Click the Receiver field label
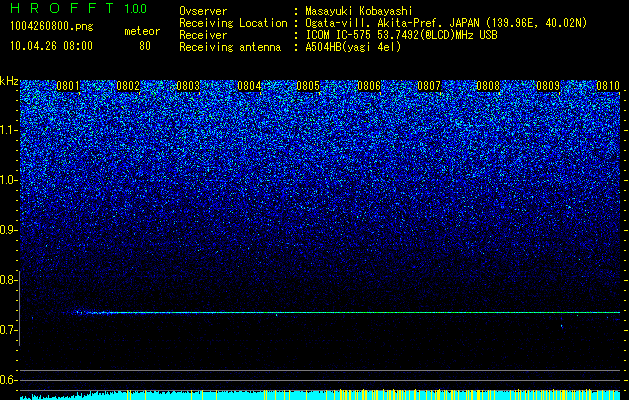Viewport: 629px width, 400px height. (203, 35)
